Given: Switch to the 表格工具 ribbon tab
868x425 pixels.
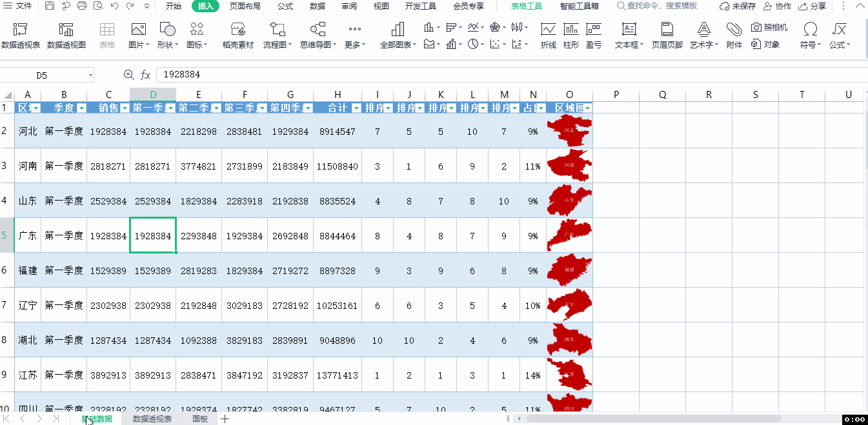Looking at the screenshot, I should coord(527,6).
